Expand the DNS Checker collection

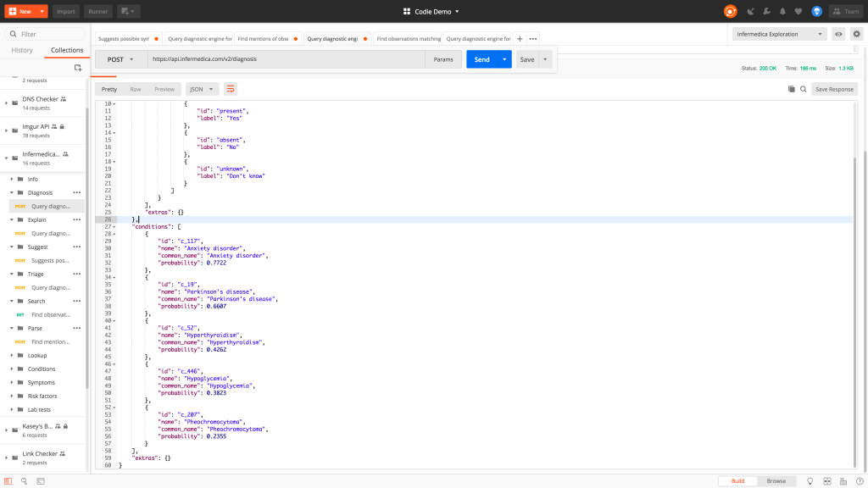click(x=7, y=103)
